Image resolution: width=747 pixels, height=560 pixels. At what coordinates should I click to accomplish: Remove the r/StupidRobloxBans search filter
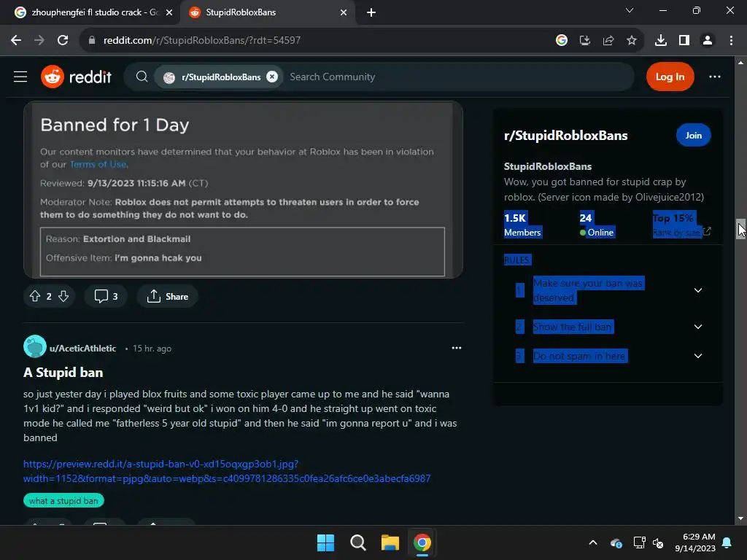point(272,77)
